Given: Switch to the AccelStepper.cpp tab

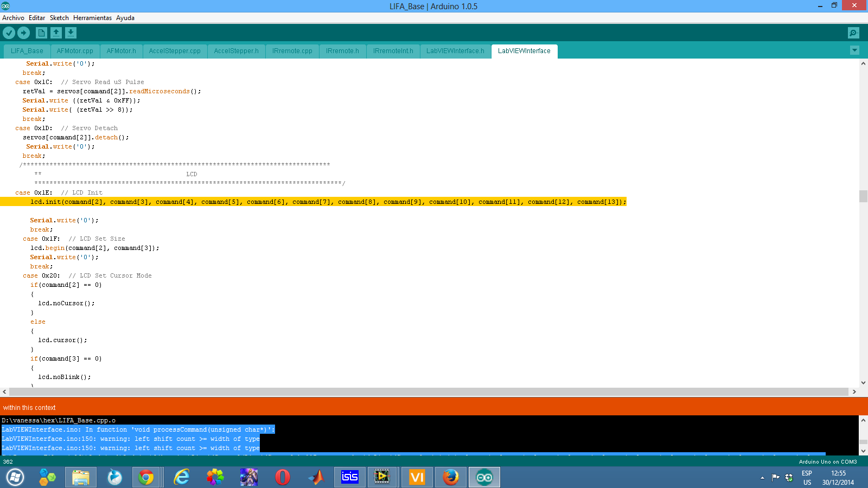Looking at the screenshot, I should (x=175, y=51).
